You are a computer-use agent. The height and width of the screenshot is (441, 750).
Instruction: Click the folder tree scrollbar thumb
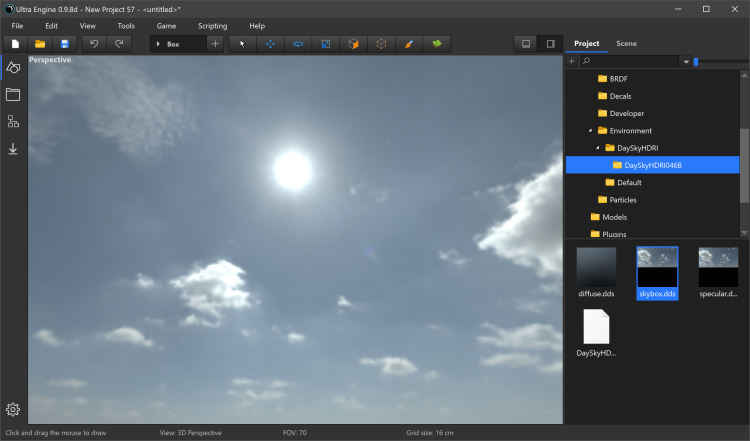(744, 165)
